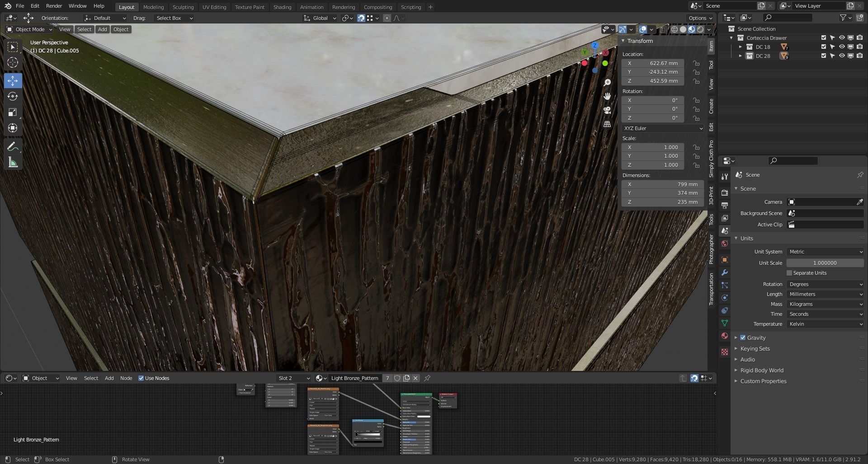Screen dimensions: 868x464
Task: Open the Physics properties tab
Action: pyautogui.click(x=725, y=298)
